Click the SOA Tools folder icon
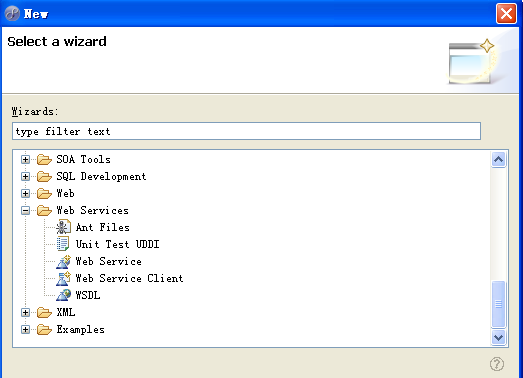This screenshot has width=523, height=378. click(x=44, y=159)
